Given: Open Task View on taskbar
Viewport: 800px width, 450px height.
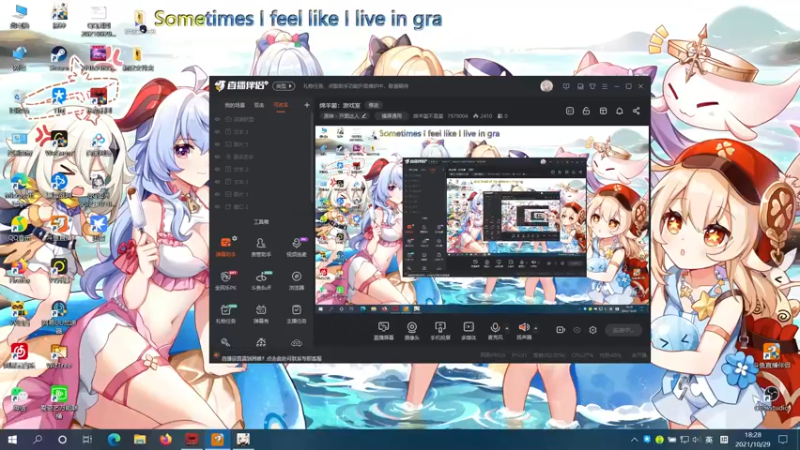Looking at the screenshot, I should (87, 439).
